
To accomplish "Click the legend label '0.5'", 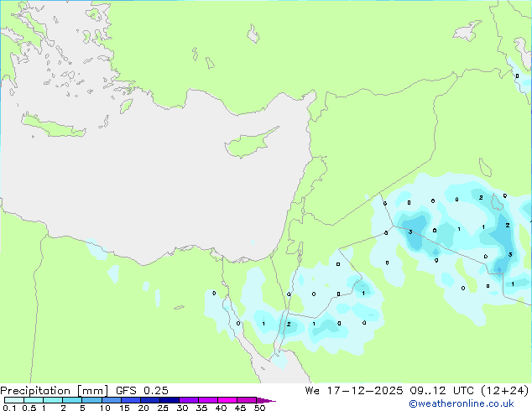I will [x=29, y=408].
